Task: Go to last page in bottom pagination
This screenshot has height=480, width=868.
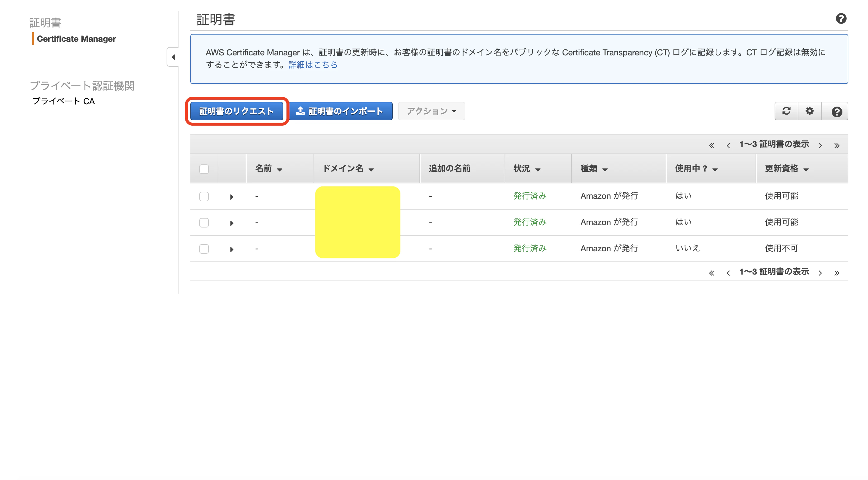Action: (x=837, y=273)
